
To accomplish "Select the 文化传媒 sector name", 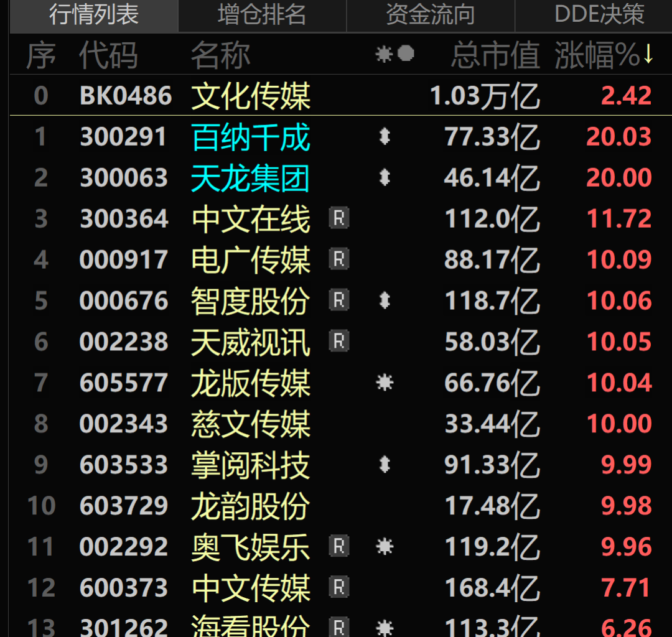I will (x=251, y=96).
